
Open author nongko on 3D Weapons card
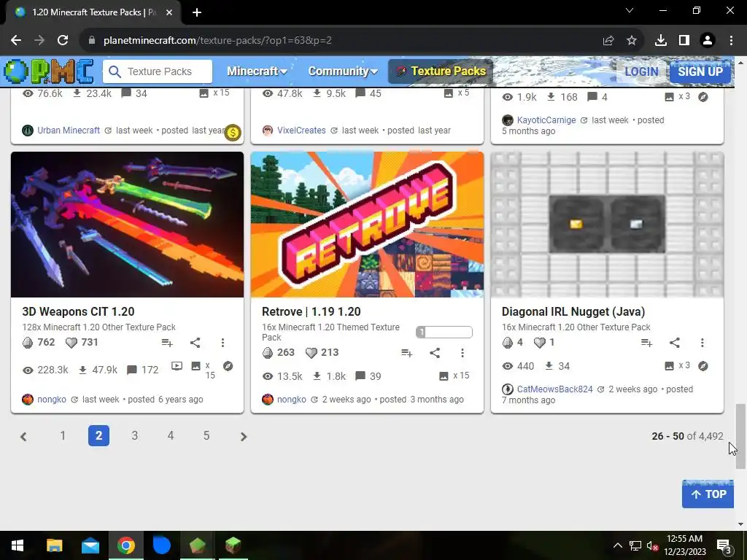pos(52,400)
